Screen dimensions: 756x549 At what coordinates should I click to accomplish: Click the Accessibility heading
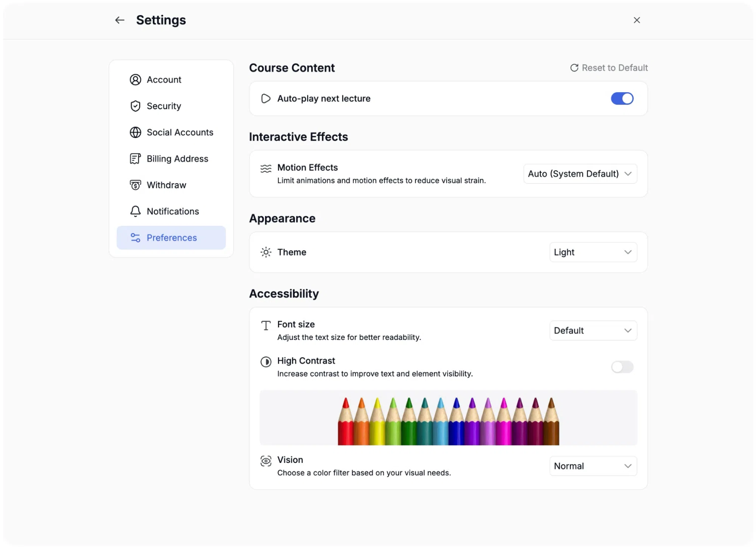point(284,294)
